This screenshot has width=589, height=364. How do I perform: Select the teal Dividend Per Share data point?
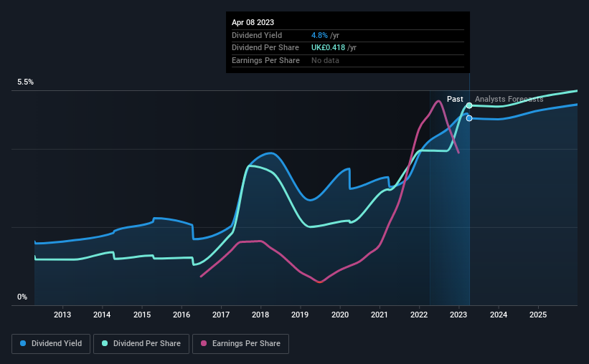click(x=469, y=105)
